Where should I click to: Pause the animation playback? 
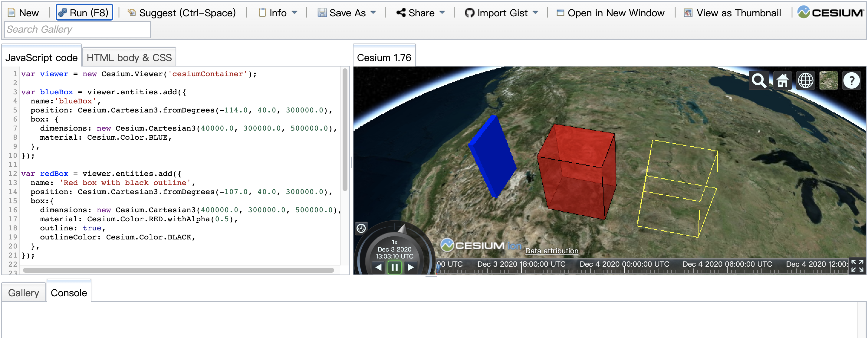click(x=394, y=268)
